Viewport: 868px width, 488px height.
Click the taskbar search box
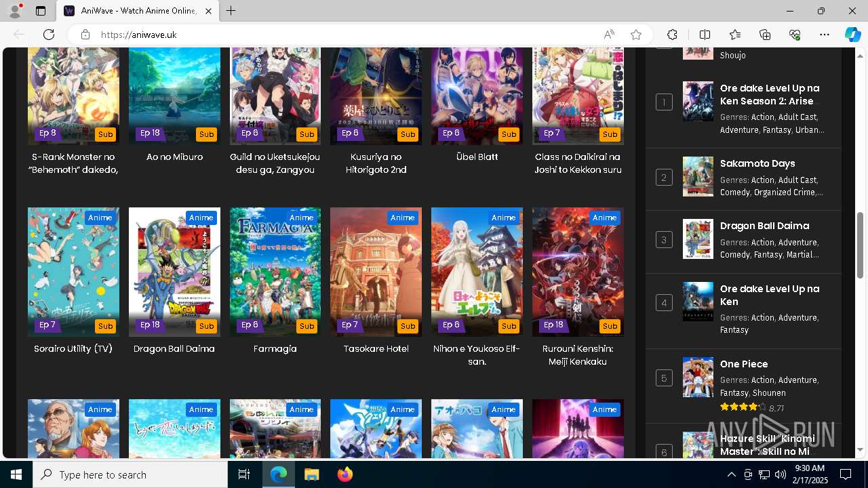[130, 474]
